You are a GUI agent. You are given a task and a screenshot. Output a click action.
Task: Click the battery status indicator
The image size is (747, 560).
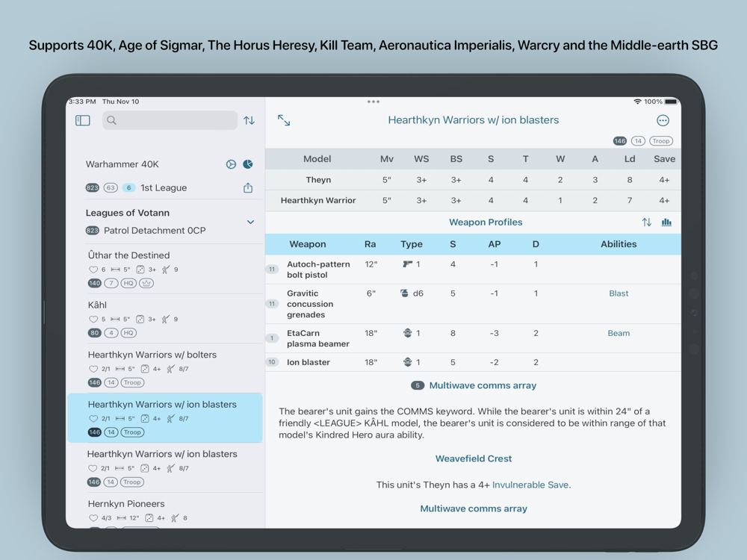tap(671, 102)
